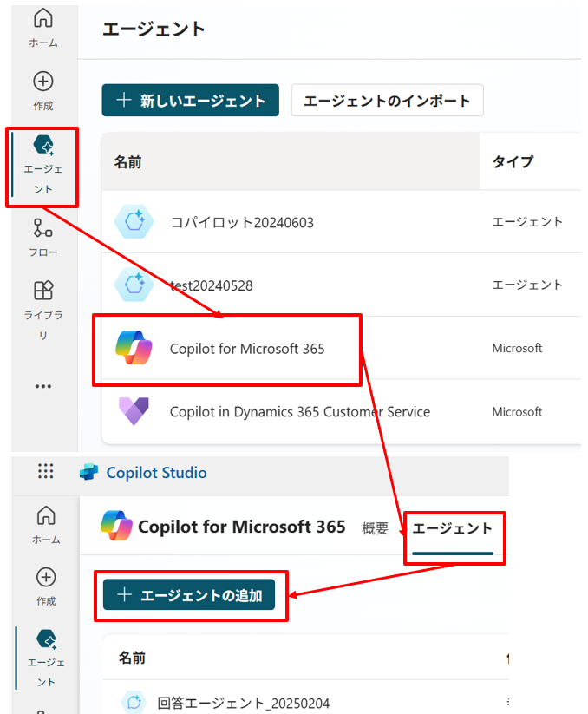Open the three-dots More menu in the sidebar
The image size is (588, 714).
pos(43,386)
